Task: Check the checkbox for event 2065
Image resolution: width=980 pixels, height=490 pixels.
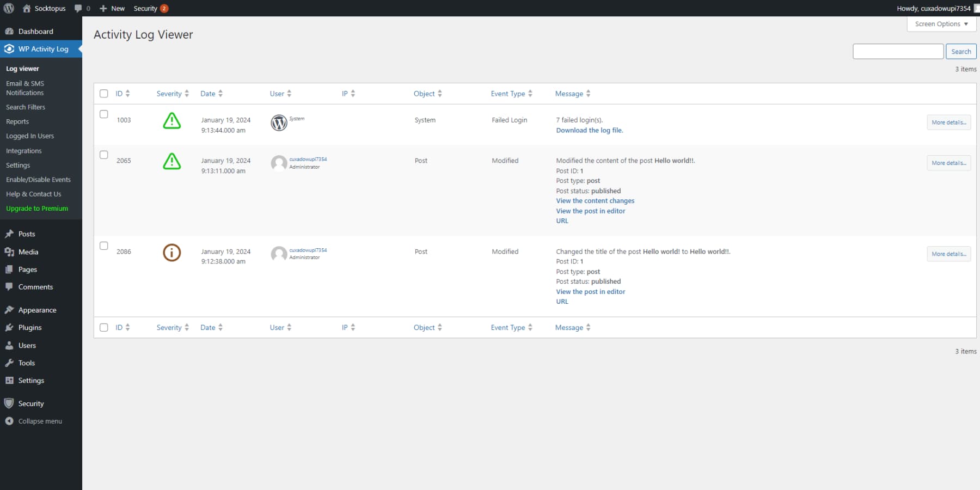Action: (104, 155)
